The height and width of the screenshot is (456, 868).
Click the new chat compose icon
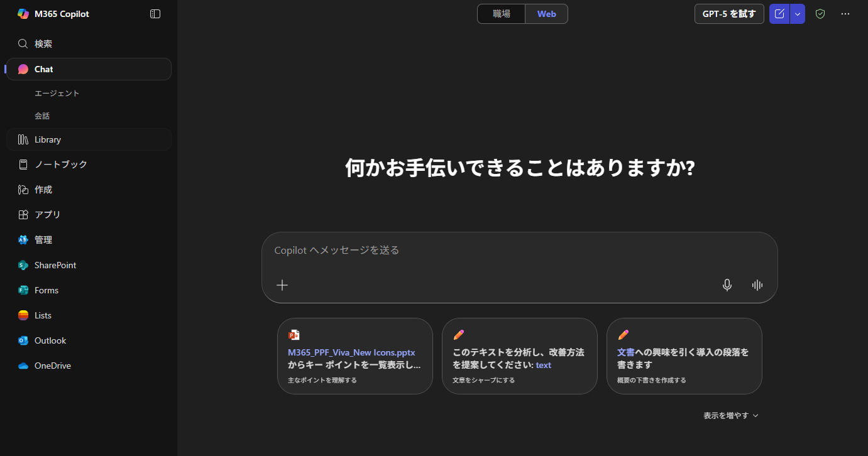coord(779,14)
